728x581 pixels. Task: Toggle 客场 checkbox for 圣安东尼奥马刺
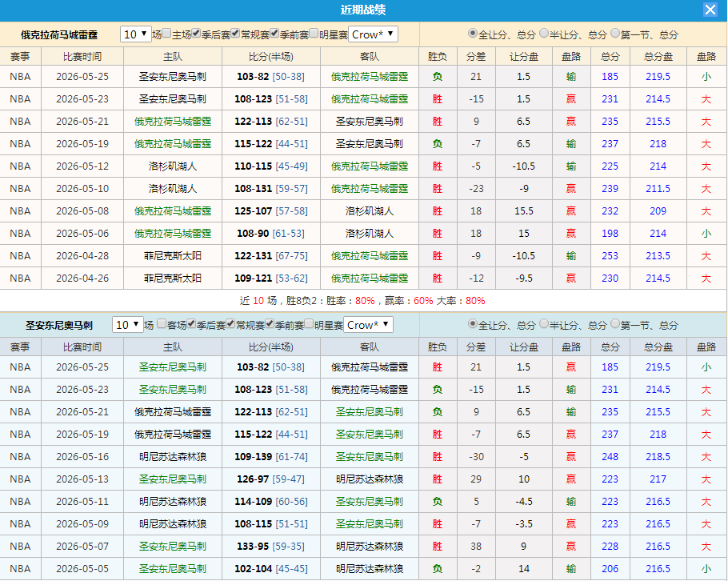[162, 323]
